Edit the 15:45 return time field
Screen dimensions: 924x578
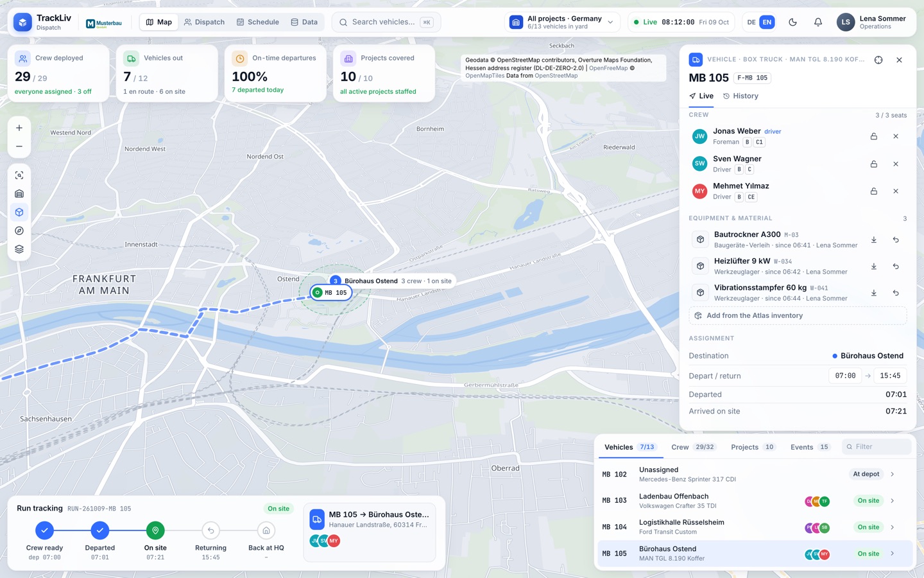click(x=890, y=376)
